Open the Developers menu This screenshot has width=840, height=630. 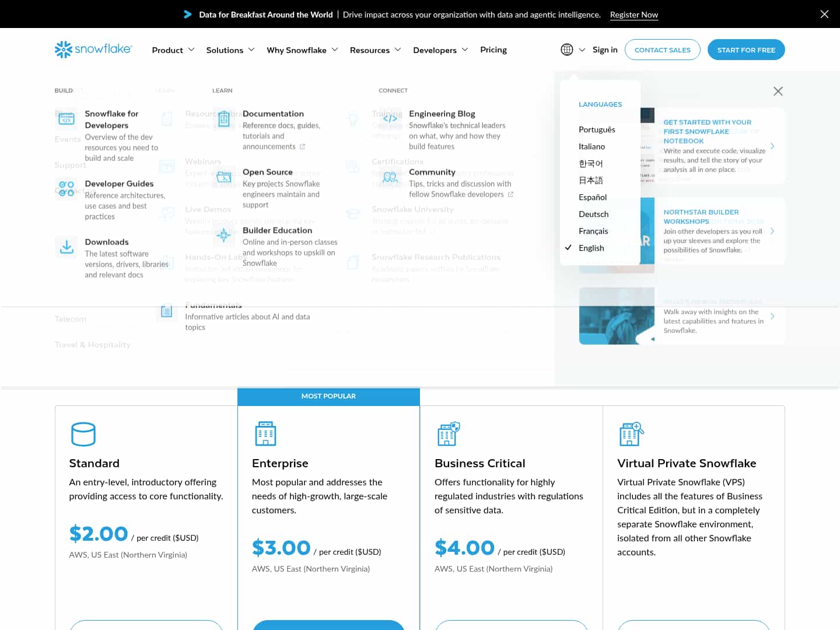click(440, 50)
